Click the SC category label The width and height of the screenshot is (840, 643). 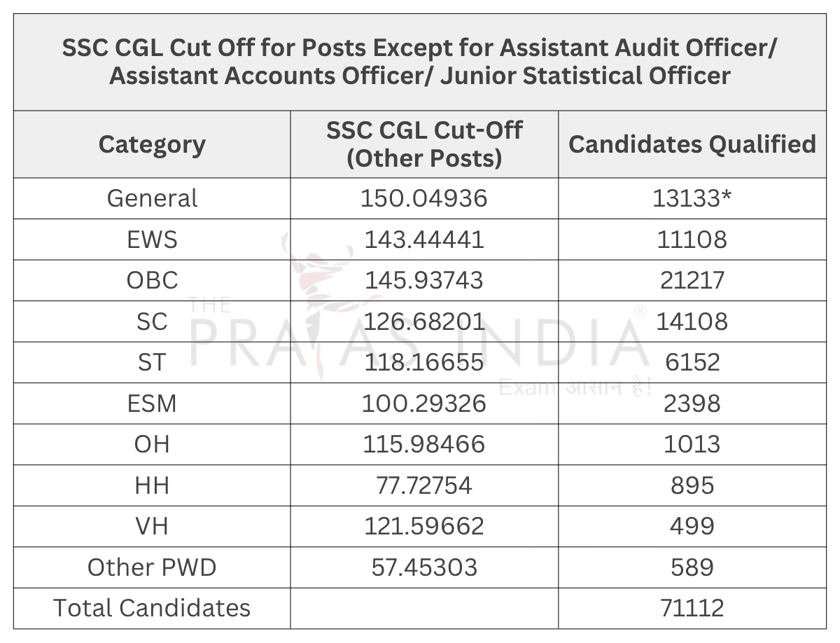pyautogui.click(x=152, y=321)
